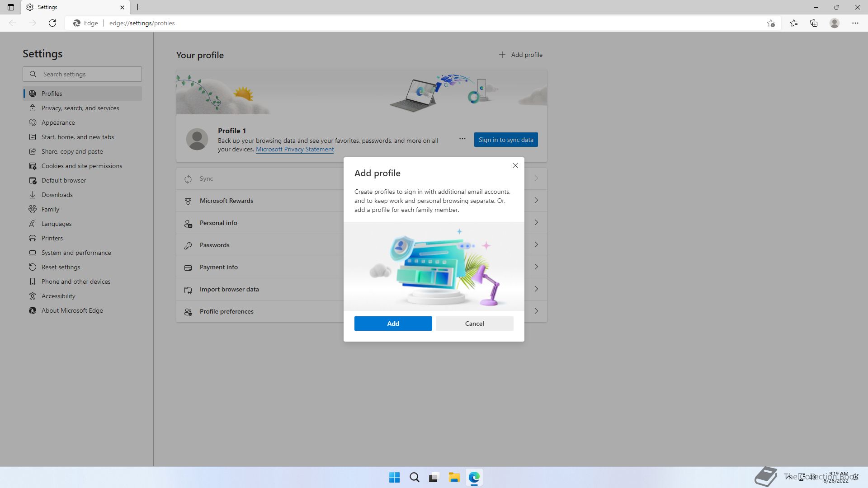Select Profiles in settings sidebar
The width and height of the screenshot is (868, 488).
click(x=82, y=94)
